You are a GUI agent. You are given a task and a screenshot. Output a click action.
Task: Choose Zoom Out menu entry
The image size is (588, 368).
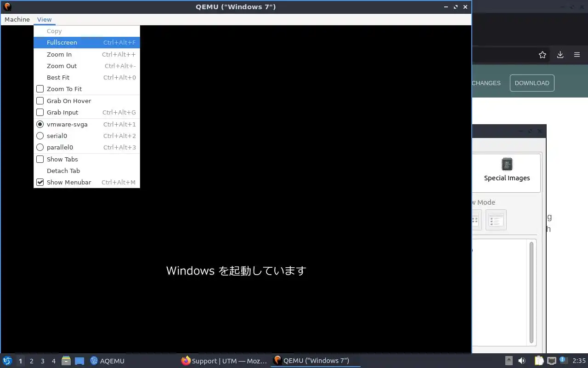pos(86,66)
